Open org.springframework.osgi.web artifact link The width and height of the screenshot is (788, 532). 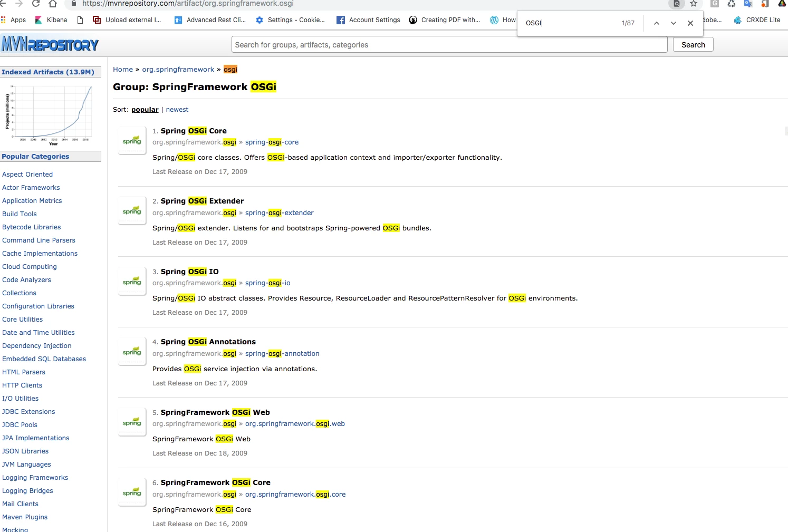point(295,424)
